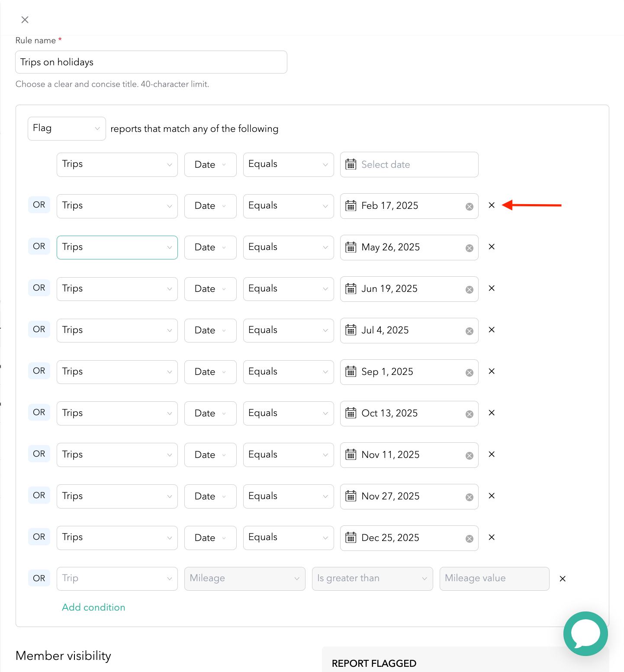The height and width of the screenshot is (672, 624).
Task: Remove the Mileage condition row
Action: [x=563, y=579]
